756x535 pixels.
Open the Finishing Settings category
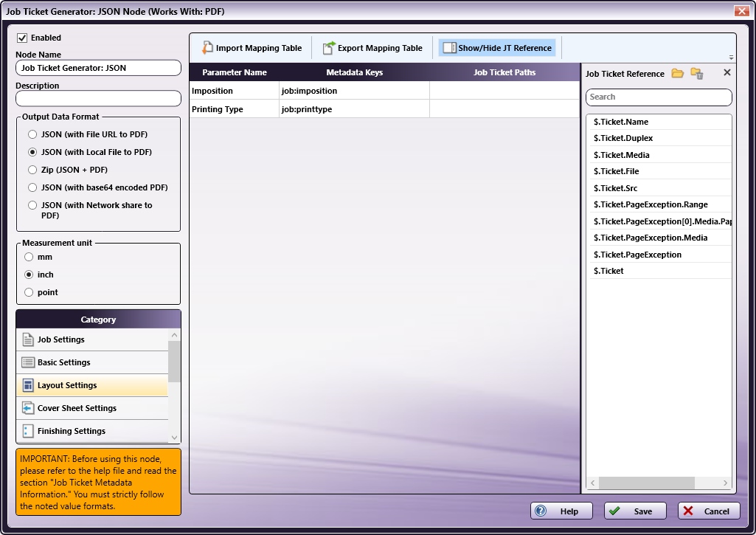pyautogui.click(x=92, y=431)
